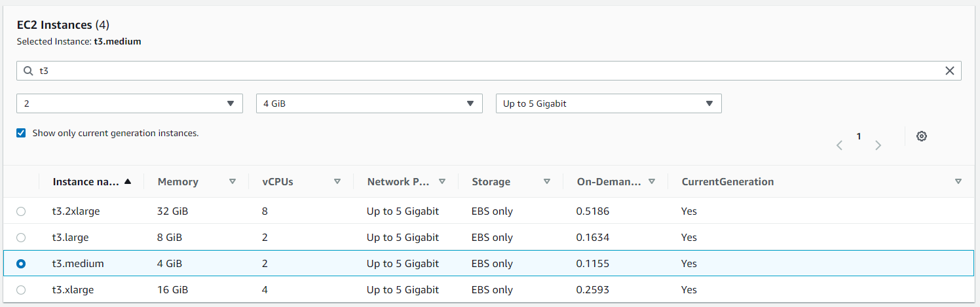Go to next page of instances

point(878,145)
